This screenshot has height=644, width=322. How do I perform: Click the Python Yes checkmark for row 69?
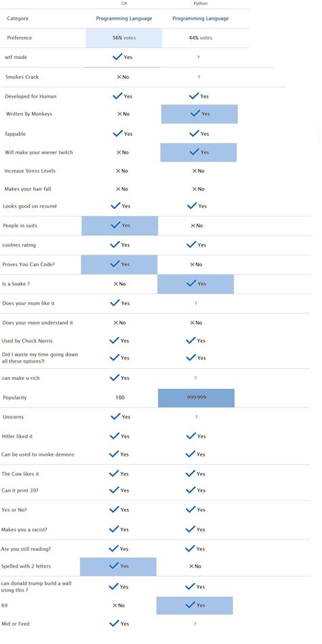coord(195,605)
